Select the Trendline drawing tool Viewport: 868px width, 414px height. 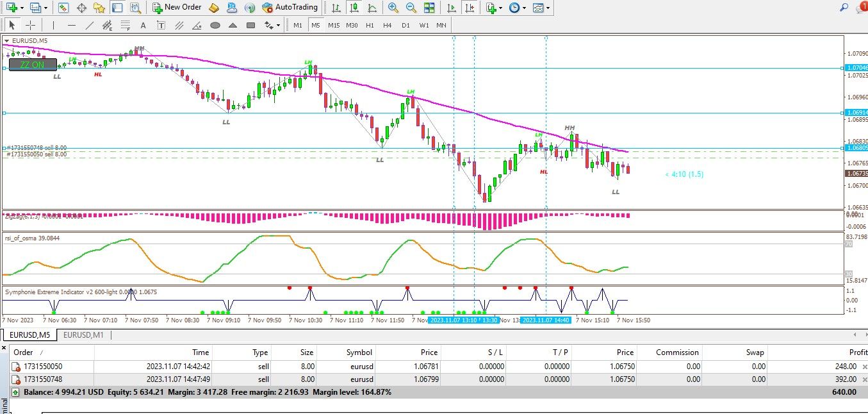coord(90,26)
